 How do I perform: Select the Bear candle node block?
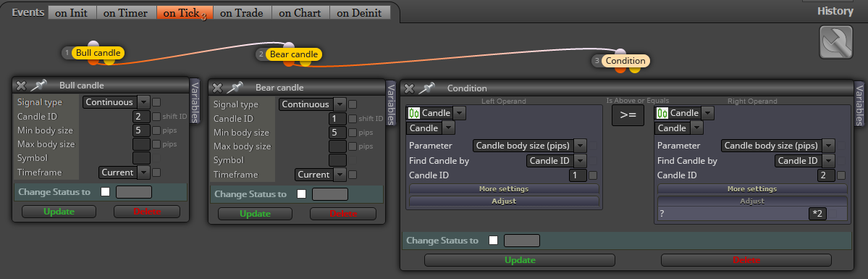(294, 54)
